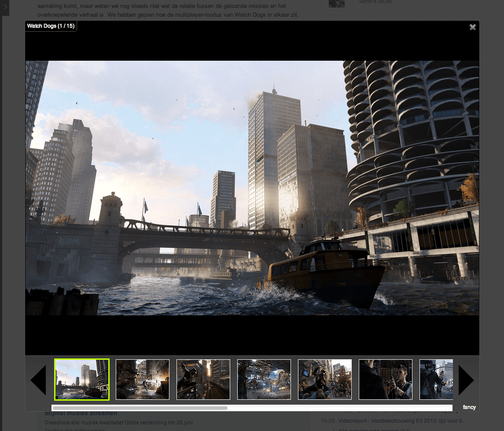Open second thumbnail with gunfight scene

[142, 380]
